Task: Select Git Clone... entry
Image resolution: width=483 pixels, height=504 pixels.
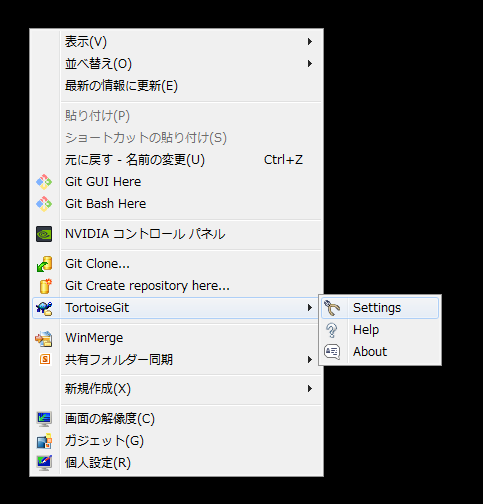Action: [x=177, y=264]
